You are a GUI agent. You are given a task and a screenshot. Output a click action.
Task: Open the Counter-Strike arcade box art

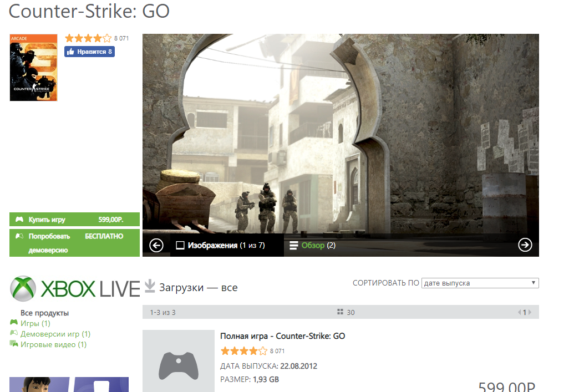pyautogui.click(x=33, y=67)
